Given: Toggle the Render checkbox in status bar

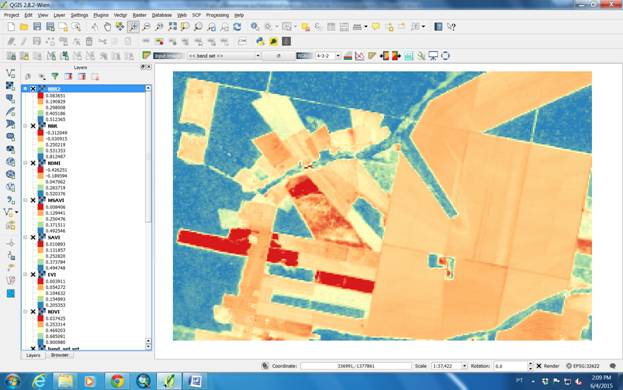Looking at the screenshot, I should pyautogui.click(x=539, y=366).
